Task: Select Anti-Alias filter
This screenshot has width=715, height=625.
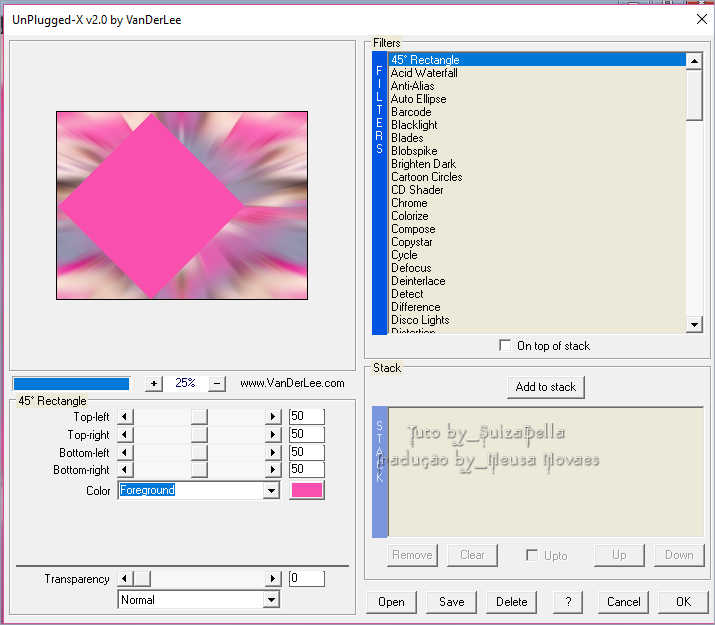Action: pyautogui.click(x=537, y=86)
